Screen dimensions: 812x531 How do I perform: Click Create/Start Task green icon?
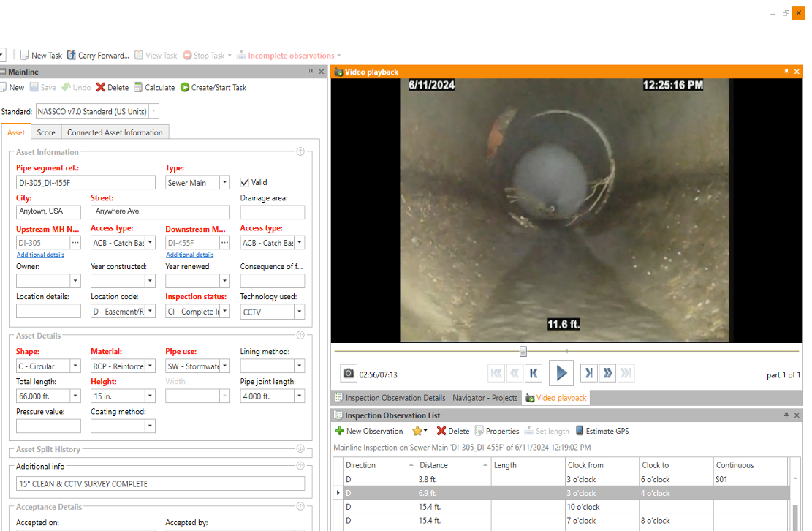pos(186,88)
